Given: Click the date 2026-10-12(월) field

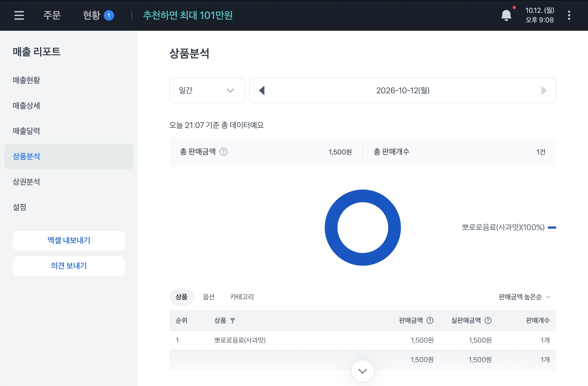Looking at the screenshot, I should pyautogui.click(x=403, y=90).
